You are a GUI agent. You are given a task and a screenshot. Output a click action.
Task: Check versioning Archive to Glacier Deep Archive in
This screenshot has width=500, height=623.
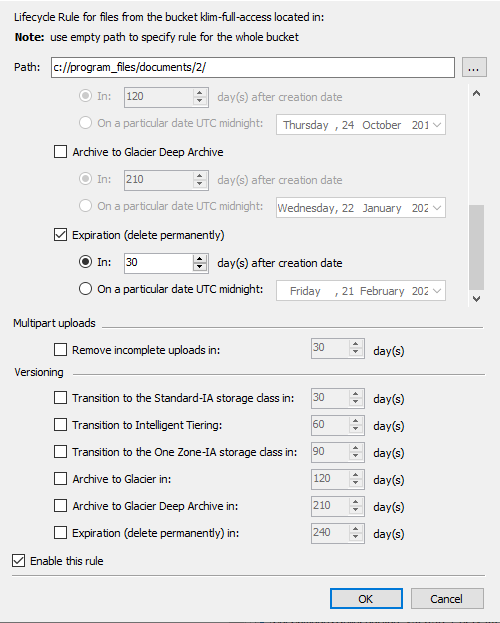click(x=60, y=506)
